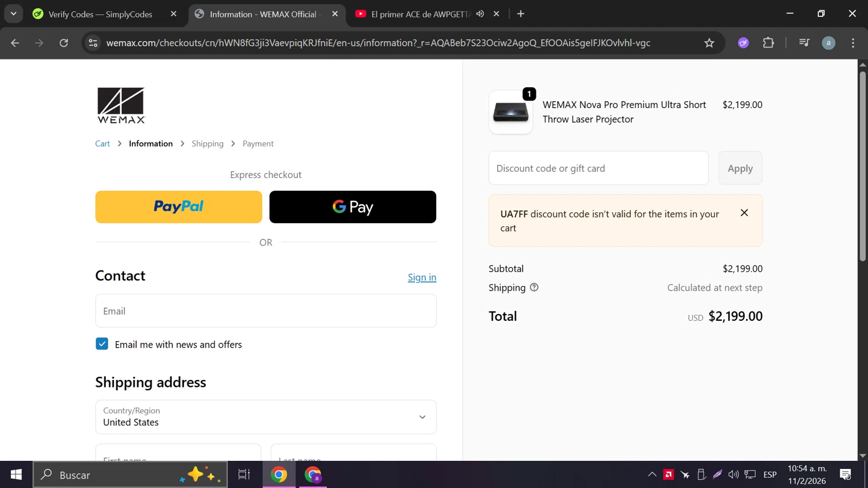Viewport: 868px width, 488px height.
Task: Open the network tray icon
Action: pos(751,475)
